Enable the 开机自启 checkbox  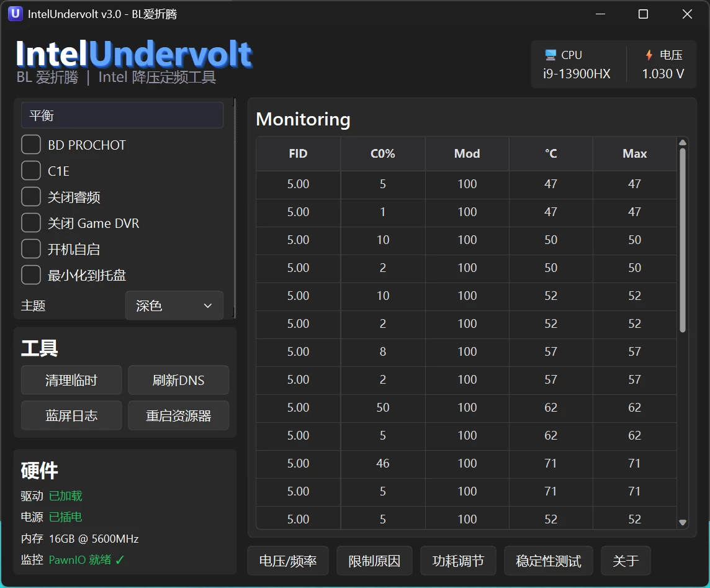coord(31,249)
